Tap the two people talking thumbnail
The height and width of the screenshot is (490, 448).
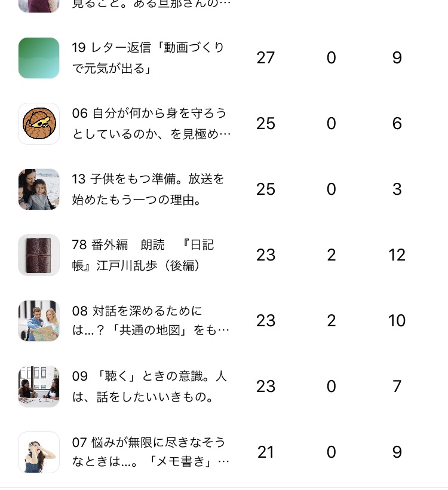(39, 387)
